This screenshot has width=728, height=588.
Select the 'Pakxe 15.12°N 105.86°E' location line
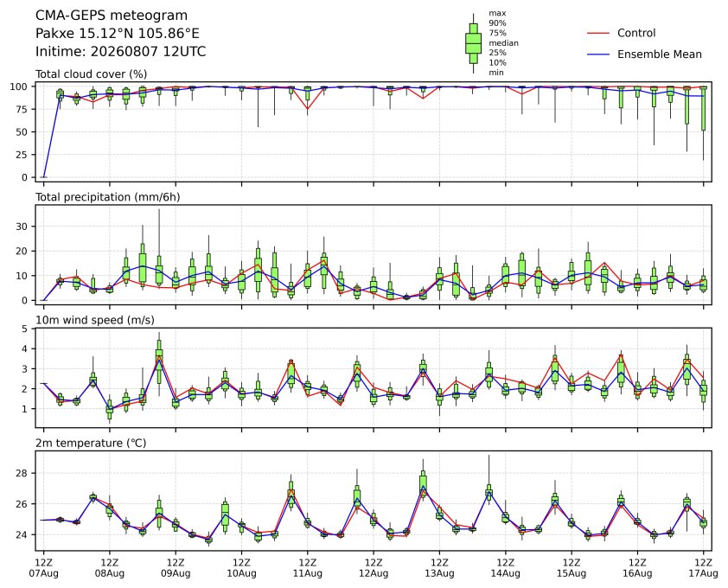(118, 34)
